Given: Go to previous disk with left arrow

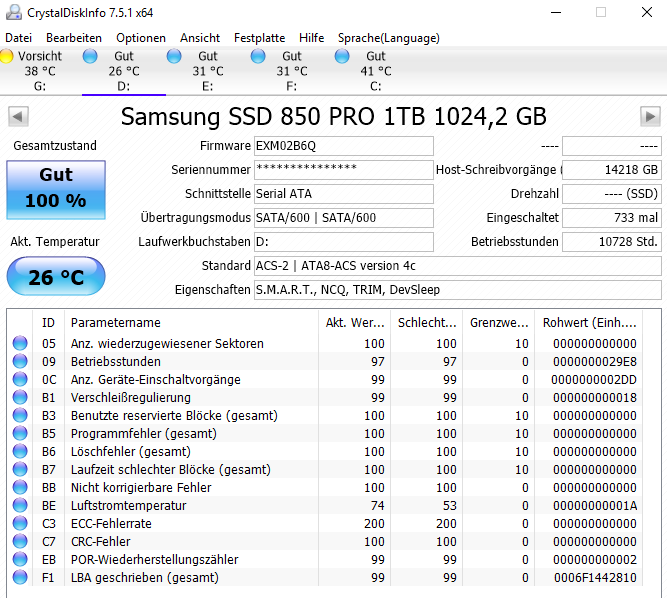Looking at the screenshot, I should click(18, 117).
